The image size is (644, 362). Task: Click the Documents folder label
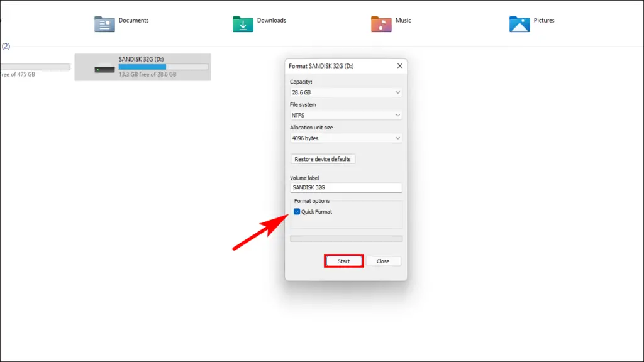133,20
